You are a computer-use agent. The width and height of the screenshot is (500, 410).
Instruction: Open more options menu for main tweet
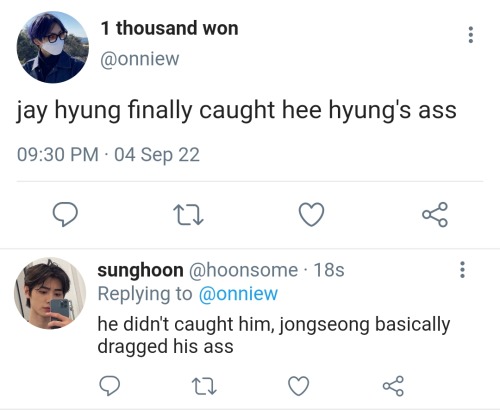pos(471,35)
